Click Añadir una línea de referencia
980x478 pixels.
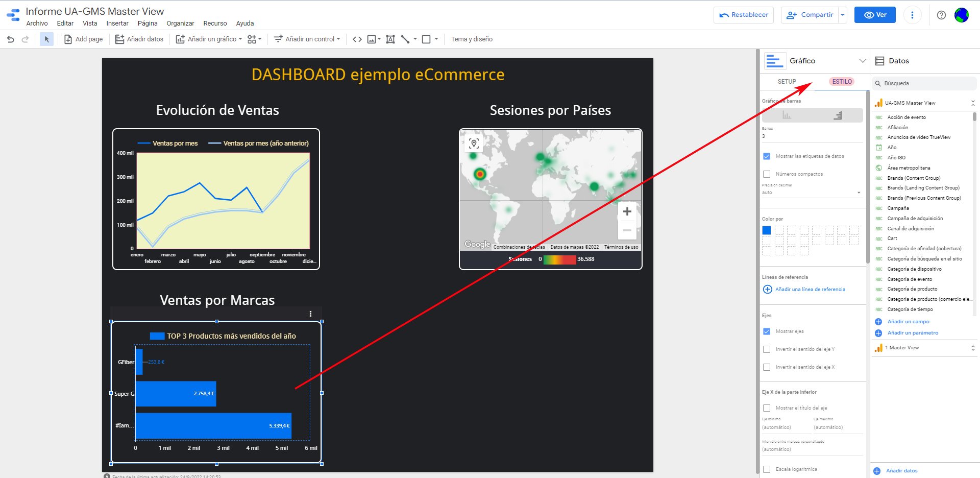coord(804,290)
